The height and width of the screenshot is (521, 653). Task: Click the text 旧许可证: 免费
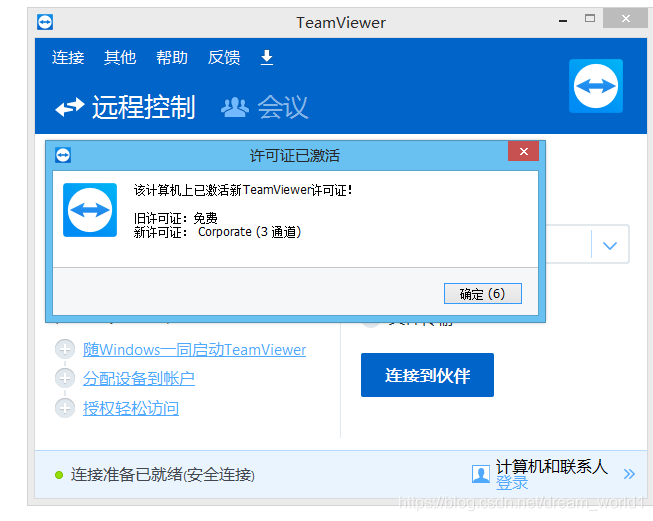[x=175, y=218]
